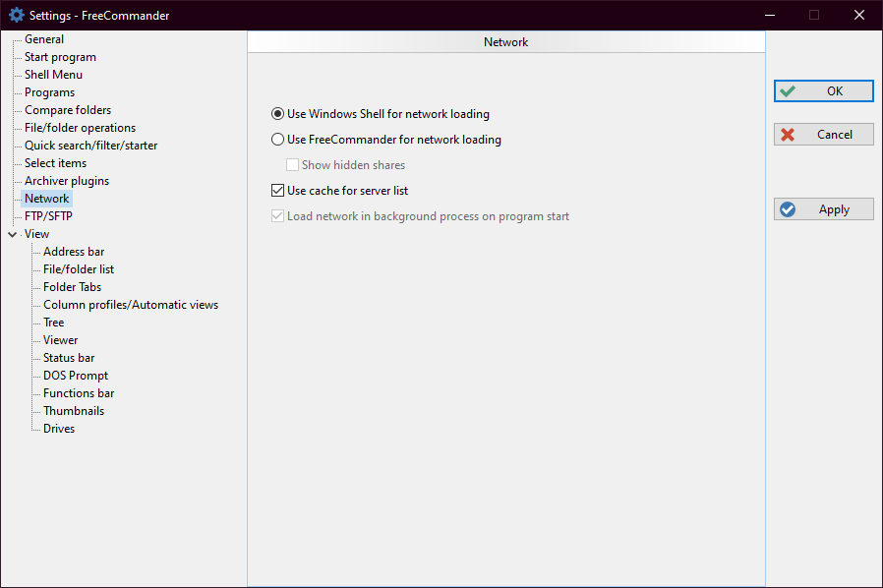
Task: Collapse the View tree node
Action: pos(12,234)
